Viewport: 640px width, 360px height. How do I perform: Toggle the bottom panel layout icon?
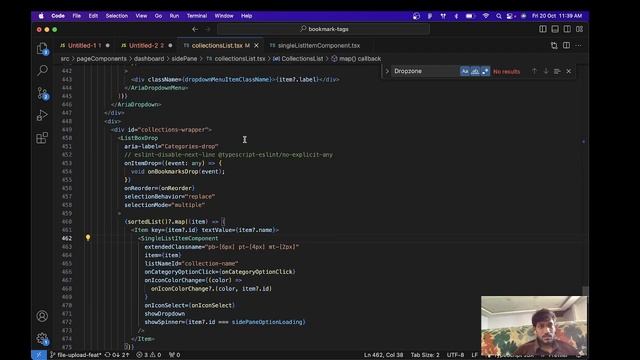555,29
